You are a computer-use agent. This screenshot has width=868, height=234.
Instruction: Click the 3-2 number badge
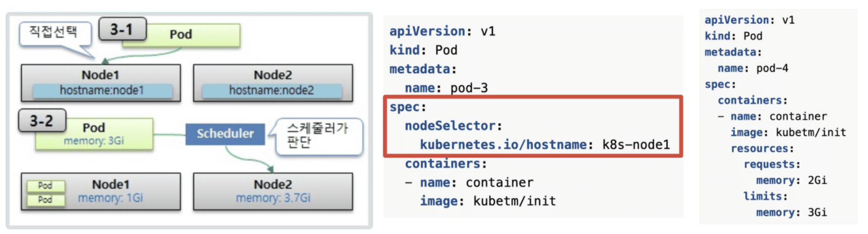pyautogui.click(x=42, y=121)
